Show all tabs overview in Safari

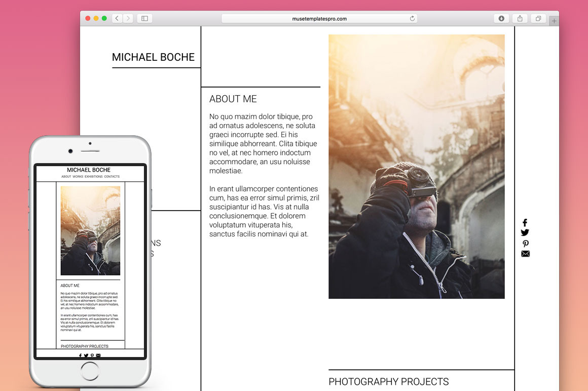pos(538,19)
